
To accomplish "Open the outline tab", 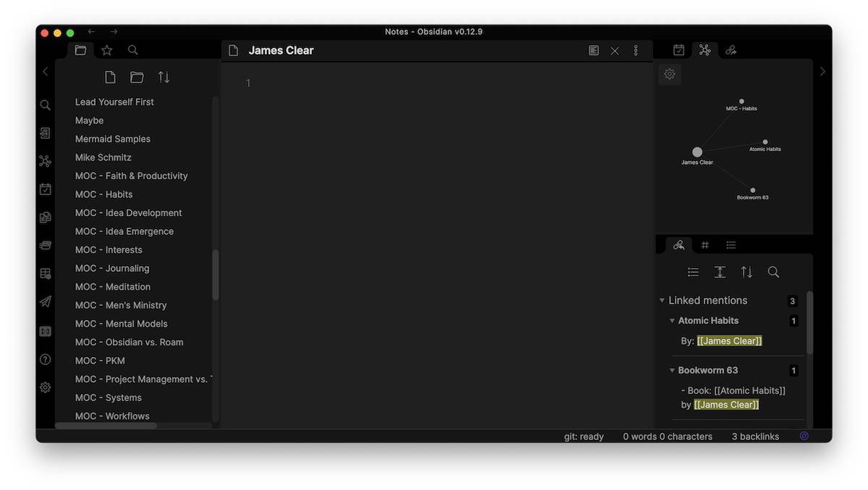I will click(731, 245).
